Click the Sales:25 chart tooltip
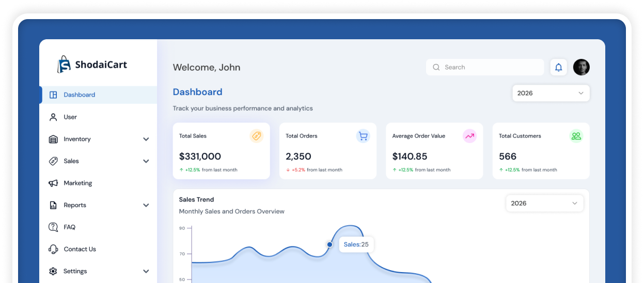 click(356, 244)
